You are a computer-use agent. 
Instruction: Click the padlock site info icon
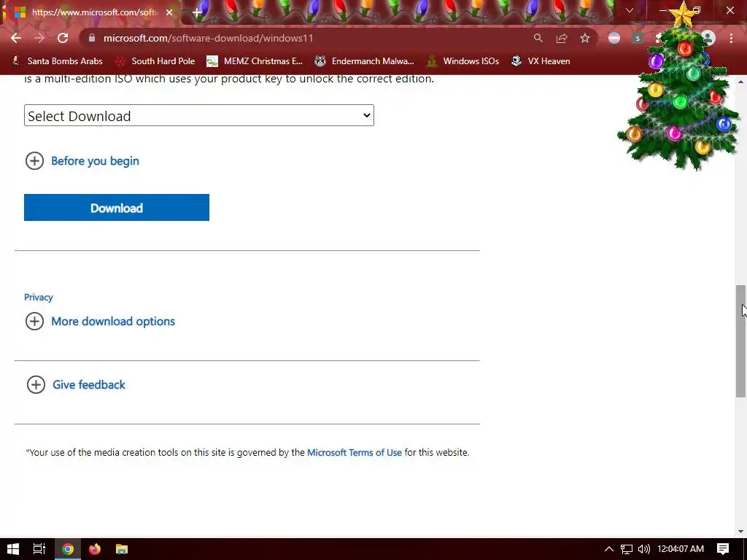point(92,38)
